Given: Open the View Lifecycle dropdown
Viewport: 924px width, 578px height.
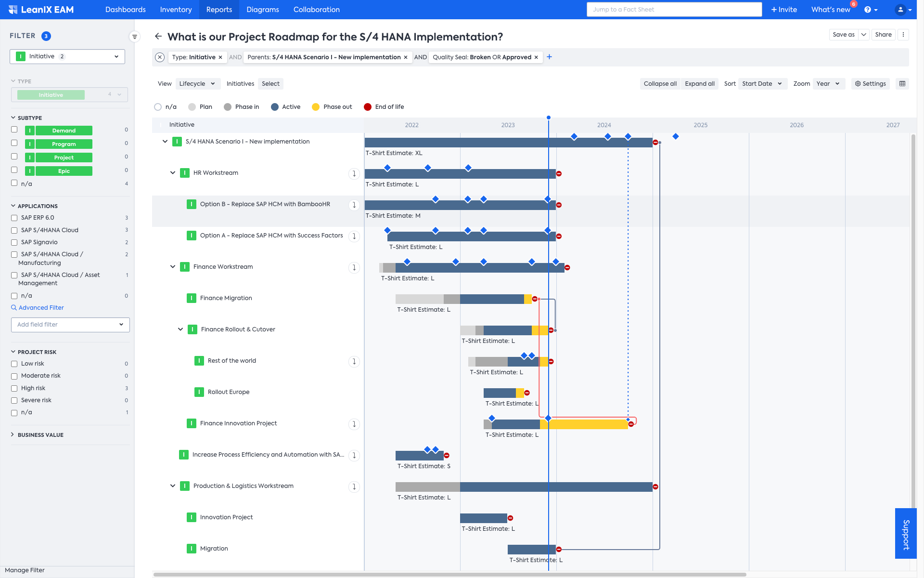Looking at the screenshot, I should coord(198,84).
